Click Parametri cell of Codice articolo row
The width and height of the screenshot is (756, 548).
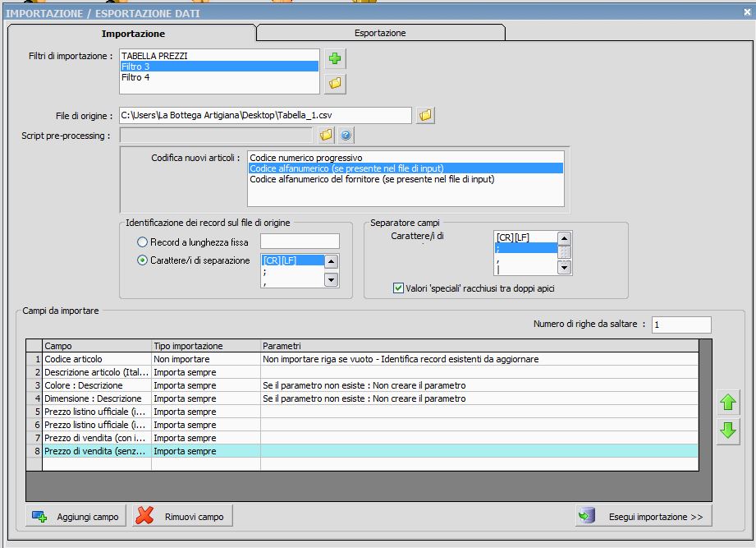[x=479, y=359]
